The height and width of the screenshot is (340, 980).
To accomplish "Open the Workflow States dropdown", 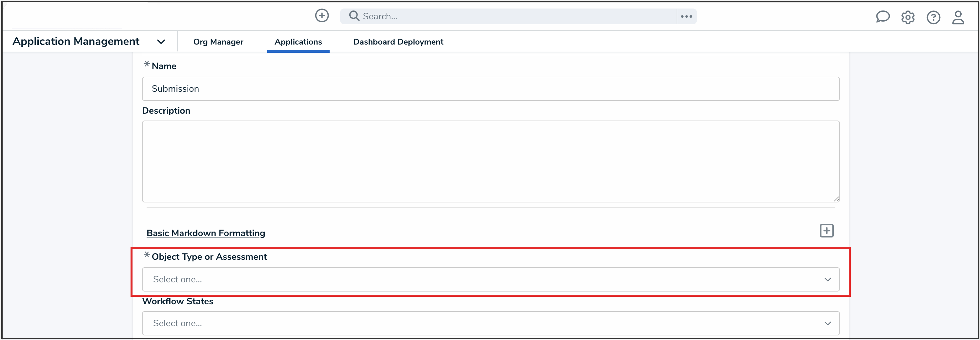I will click(490, 323).
